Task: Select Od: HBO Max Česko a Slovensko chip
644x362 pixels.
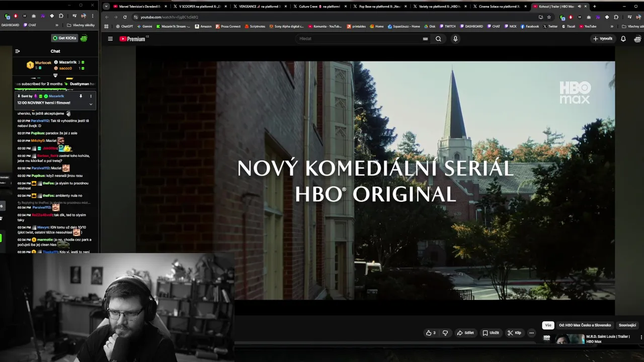Action: 585,325
